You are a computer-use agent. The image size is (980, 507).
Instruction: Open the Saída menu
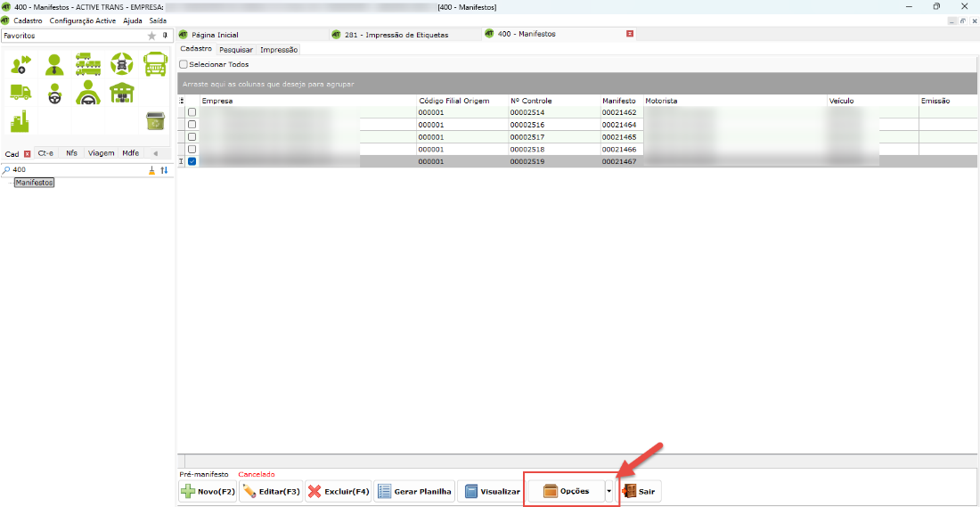tap(158, 20)
